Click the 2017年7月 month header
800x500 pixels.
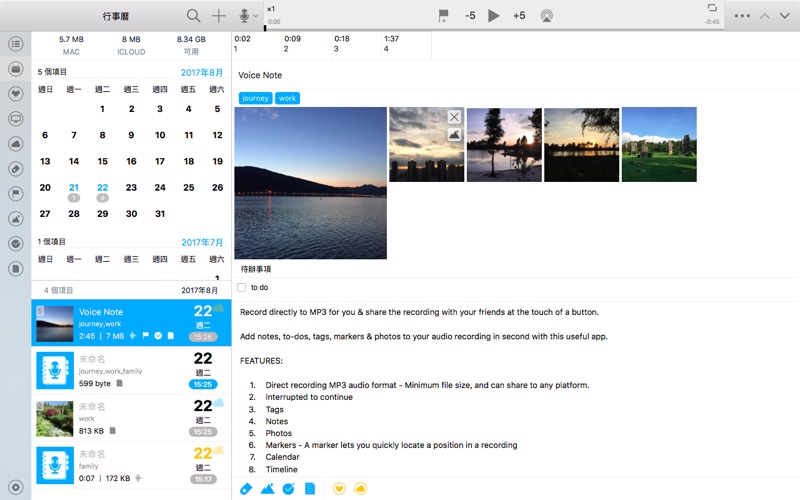tap(202, 242)
